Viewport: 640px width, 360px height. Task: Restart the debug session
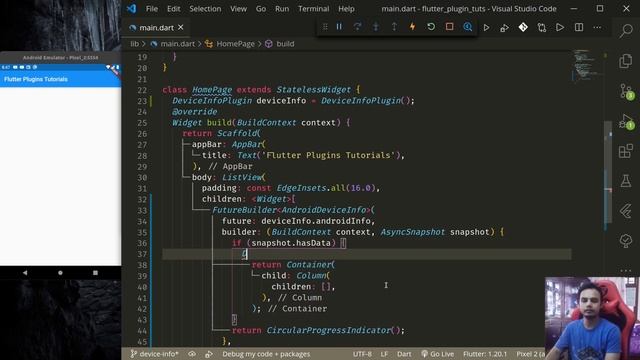click(431, 27)
